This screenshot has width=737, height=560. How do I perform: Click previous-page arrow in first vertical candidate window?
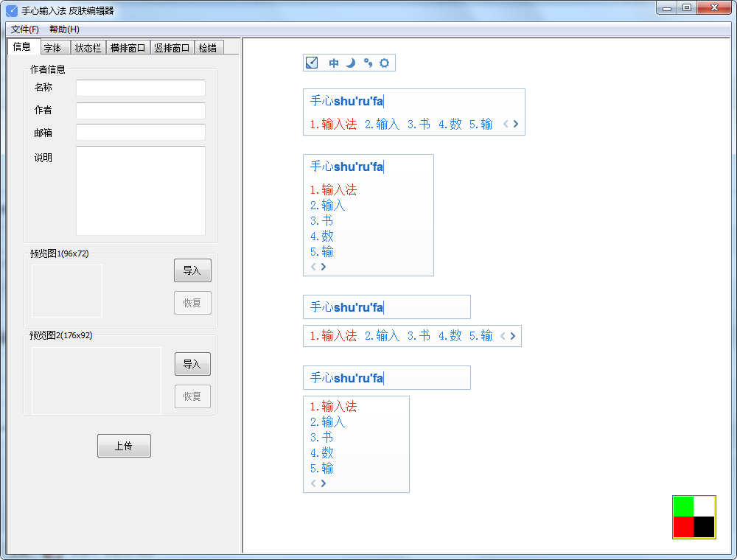pos(313,267)
